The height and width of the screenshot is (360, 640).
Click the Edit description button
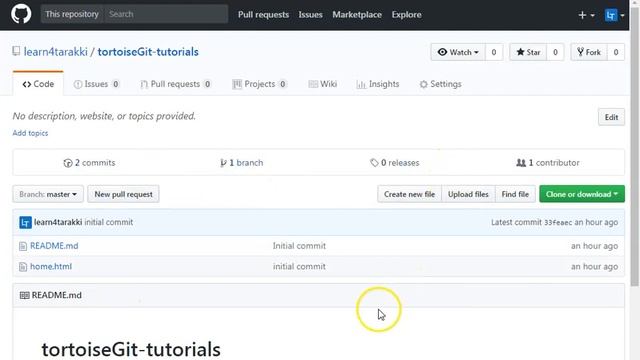[611, 117]
